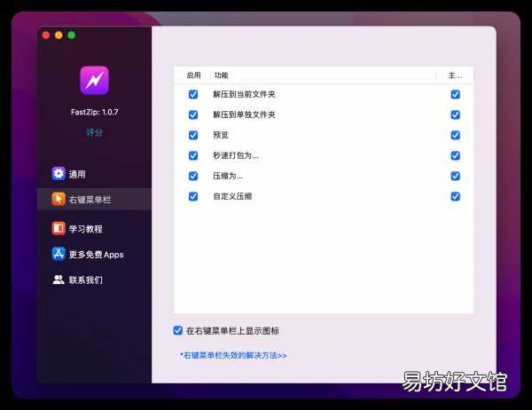
Task: Toggle 主... column checkbox for 解压到单独文件夹
Action: pyautogui.click(x=456, y=114)
